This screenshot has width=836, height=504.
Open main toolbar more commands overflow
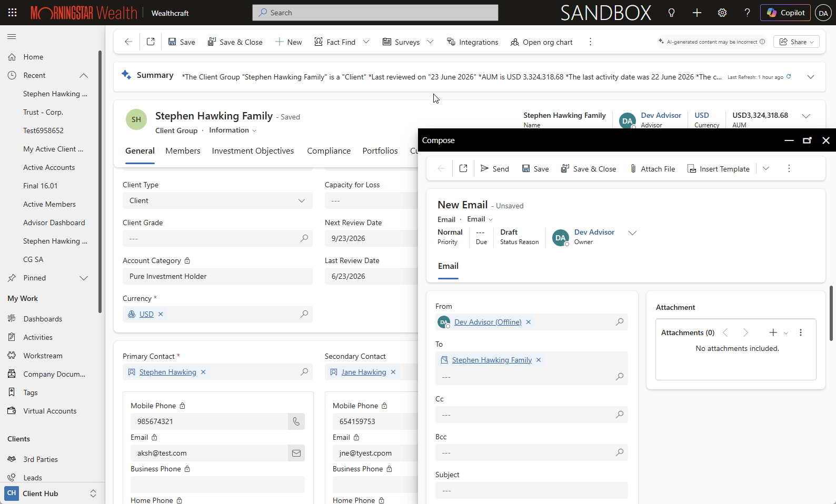590,42
